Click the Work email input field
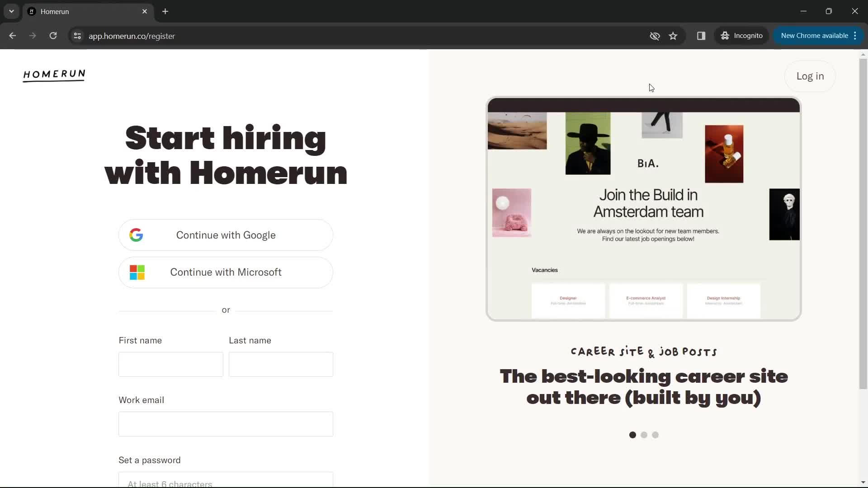 coord(226,424)
